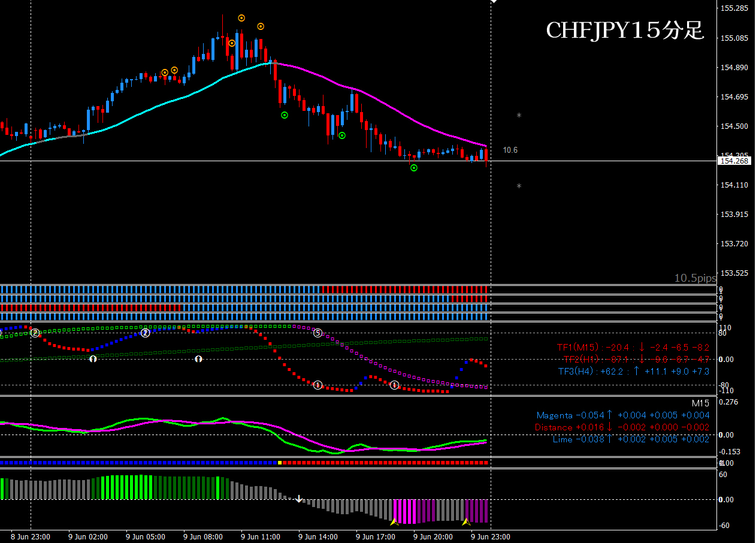The image size is (756, 543).
Task: Click the 154.268 current price label
Action: [x=734, y=161]
